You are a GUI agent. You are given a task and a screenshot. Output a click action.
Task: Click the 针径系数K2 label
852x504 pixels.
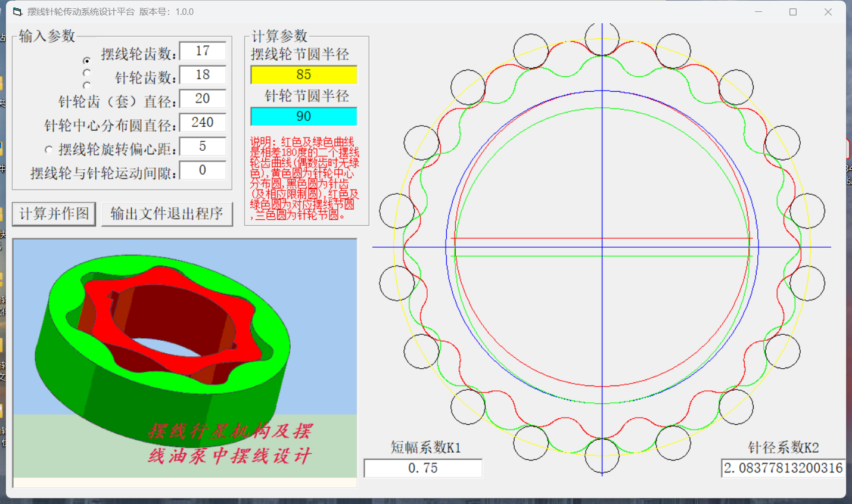(783, 447)
